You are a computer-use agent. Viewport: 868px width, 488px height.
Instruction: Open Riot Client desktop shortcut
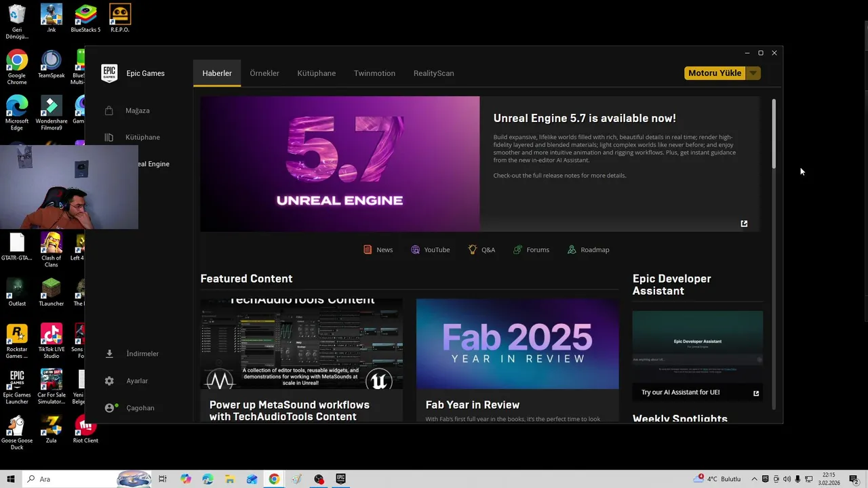(x=85, y=430)
